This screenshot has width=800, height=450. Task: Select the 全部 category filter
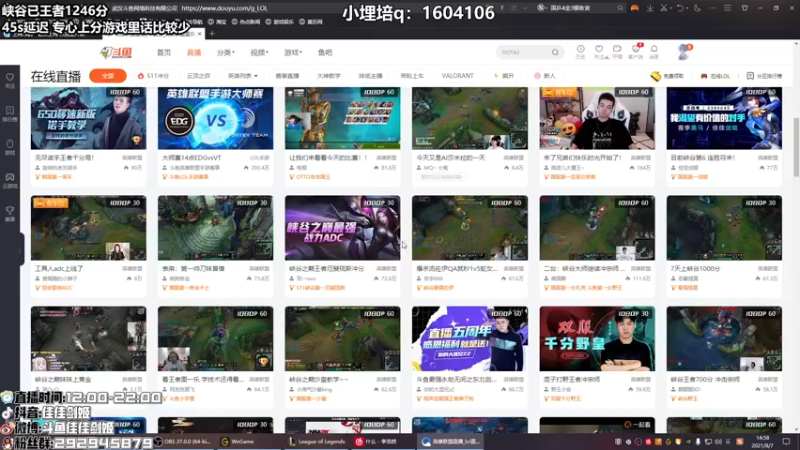tap(108, 76)
